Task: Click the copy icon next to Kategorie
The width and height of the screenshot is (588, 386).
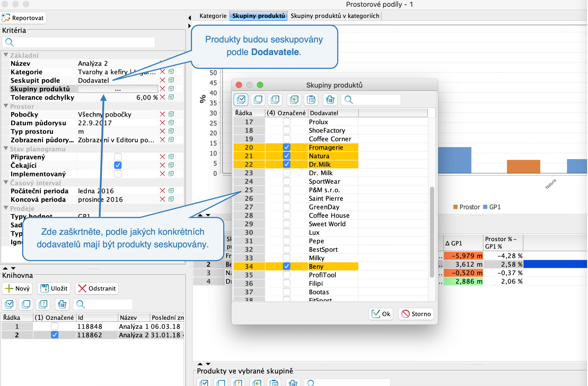Action: point(171,72)
